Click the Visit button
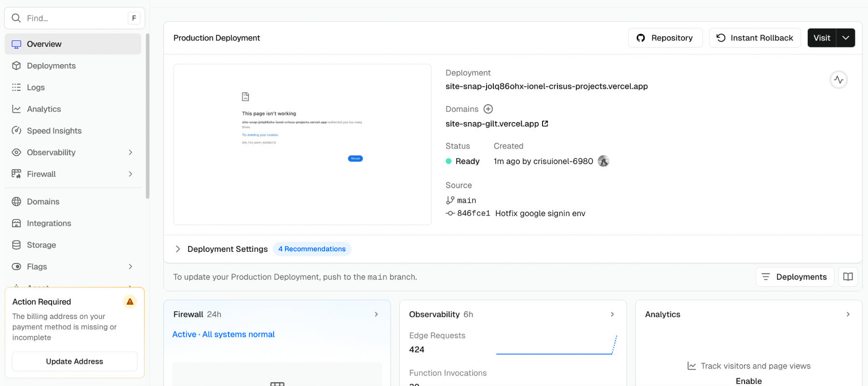 pyautogui.click(x=822, y=38)
